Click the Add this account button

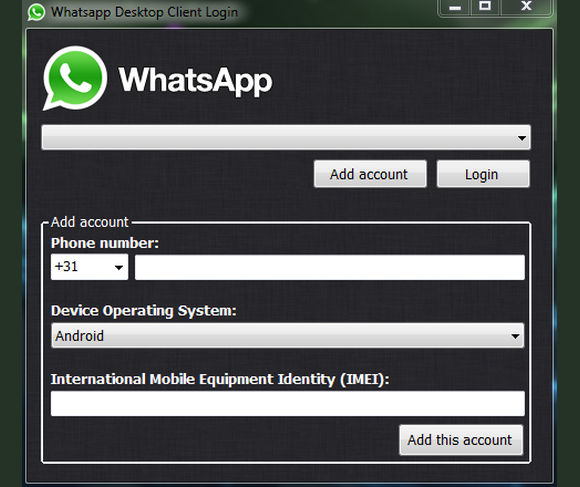(x=461, y=440)
